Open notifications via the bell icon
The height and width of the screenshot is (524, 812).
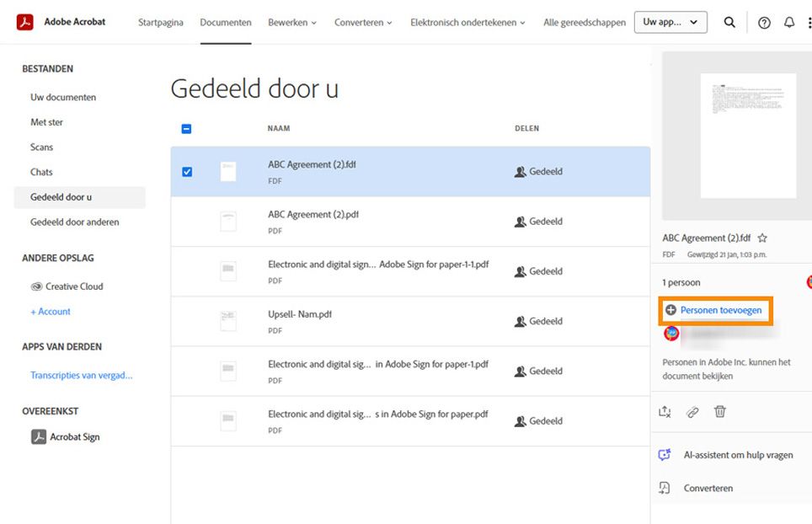point(789,23)
